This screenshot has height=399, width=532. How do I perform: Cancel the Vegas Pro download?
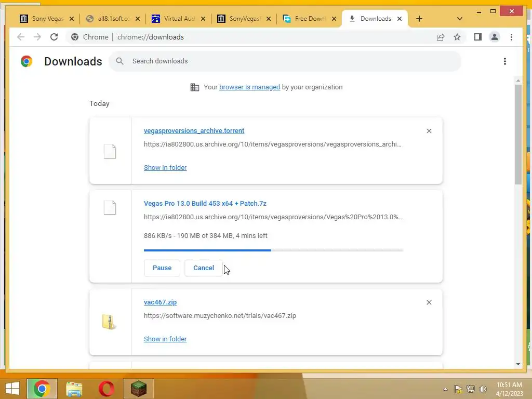tap(204, 268)
